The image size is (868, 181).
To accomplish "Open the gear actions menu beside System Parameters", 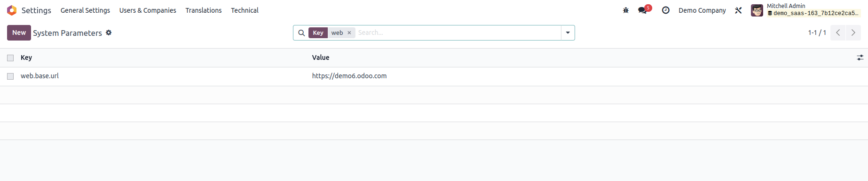I will coord(109,33).
